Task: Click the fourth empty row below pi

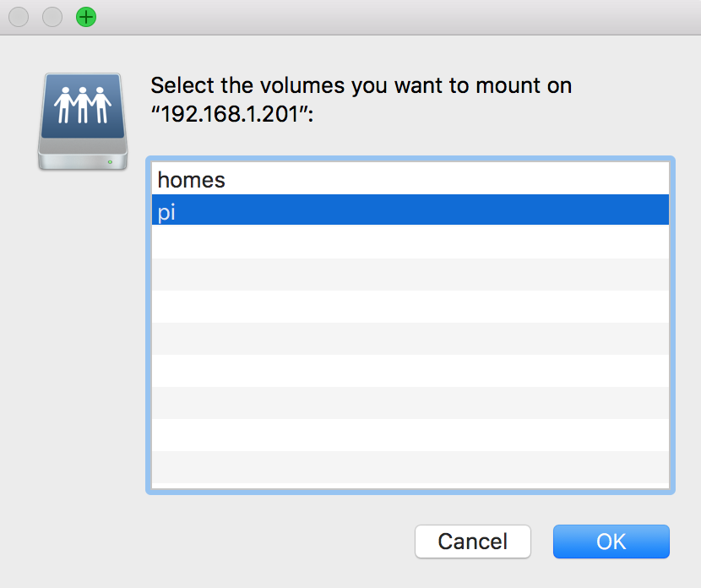Action: [x=410, y=339]
